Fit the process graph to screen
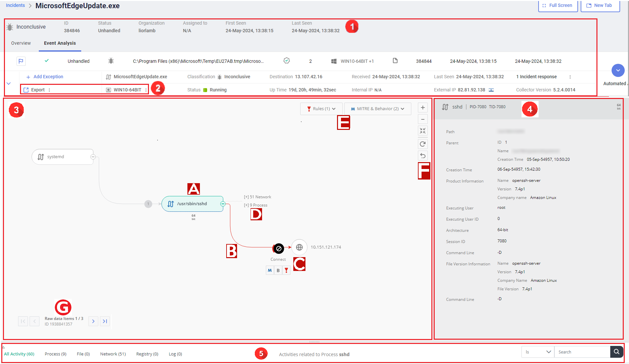 pyautogui.click(x=423, y=131)
